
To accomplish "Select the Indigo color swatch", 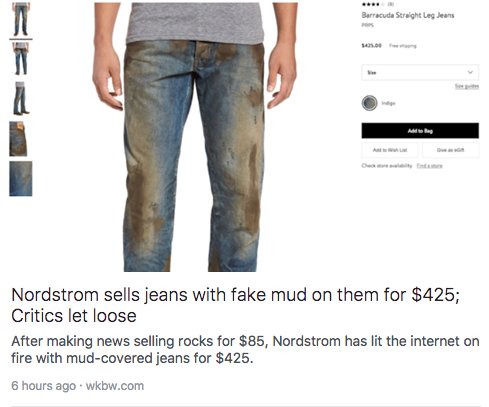I will [369, 103].
